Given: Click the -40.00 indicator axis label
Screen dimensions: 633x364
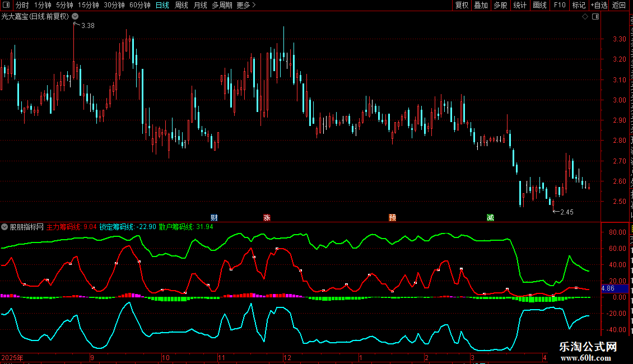Looking at the screenshot, I should click(x=616, y=330).
